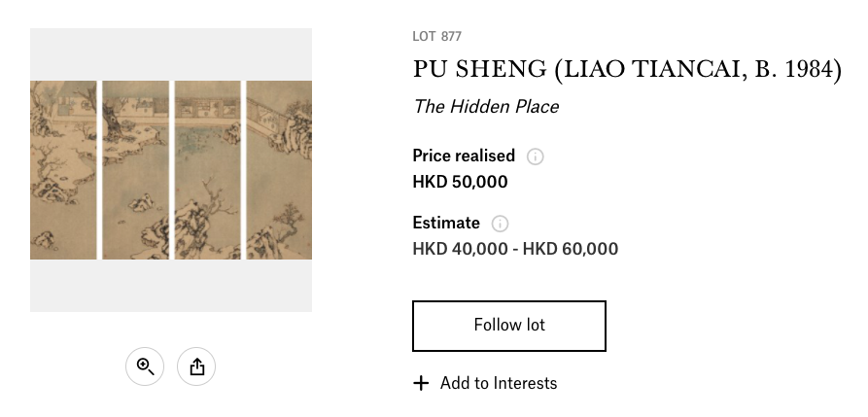Show info icon beside Price realised
Viewport: 868px width, 417px height.
535,156
